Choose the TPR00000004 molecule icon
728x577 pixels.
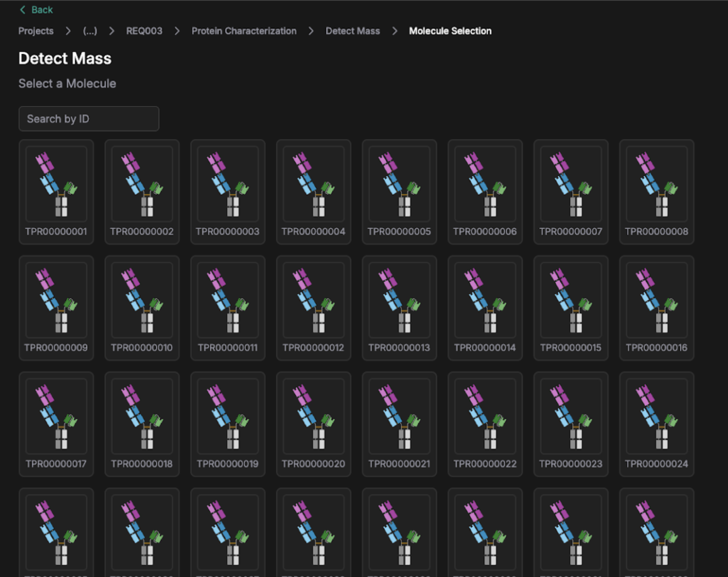tap(314, 184)
